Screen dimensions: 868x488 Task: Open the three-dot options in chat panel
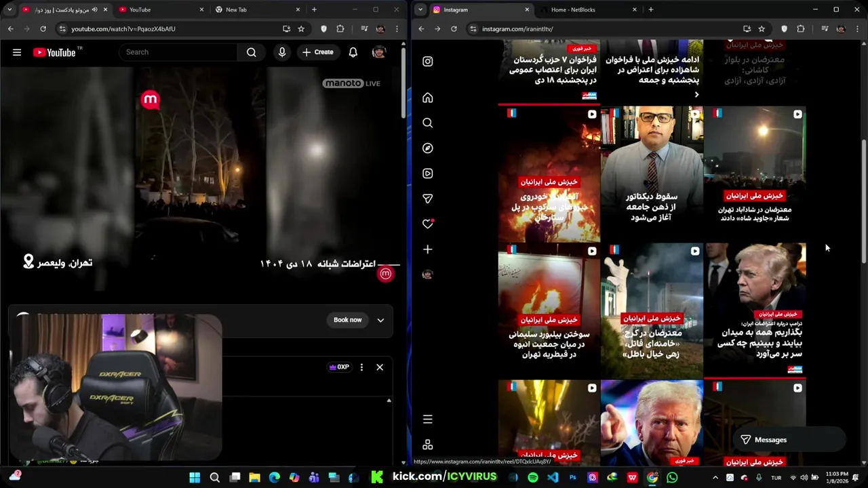361,367
